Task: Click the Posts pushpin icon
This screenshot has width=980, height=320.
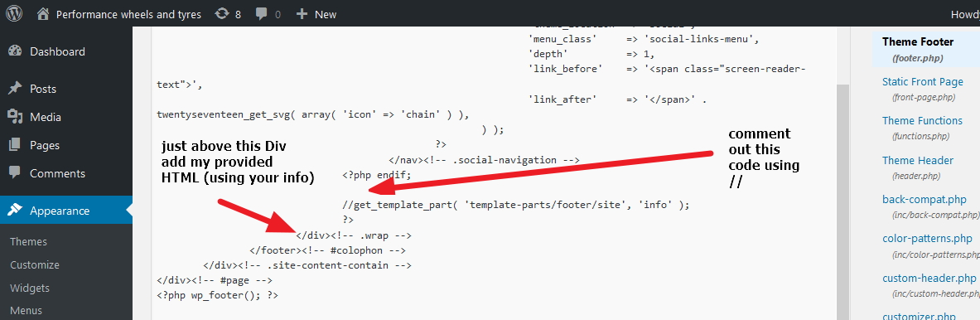Action: click(15, 89)
